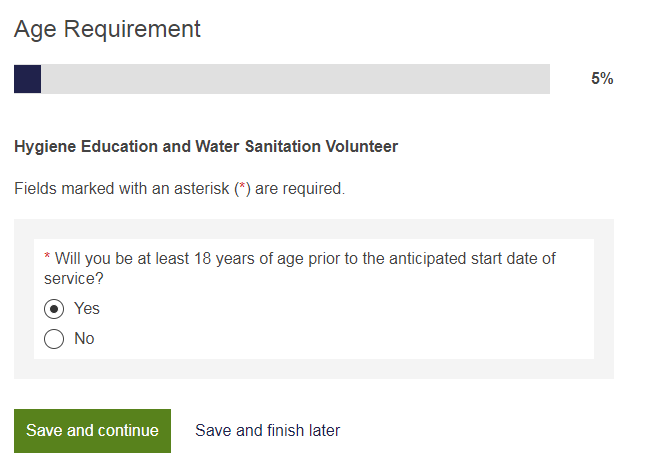Click the dark filled progress bar segment
Image resolution: width=648 pixels, height=472 pixels.
coord(27,79)
